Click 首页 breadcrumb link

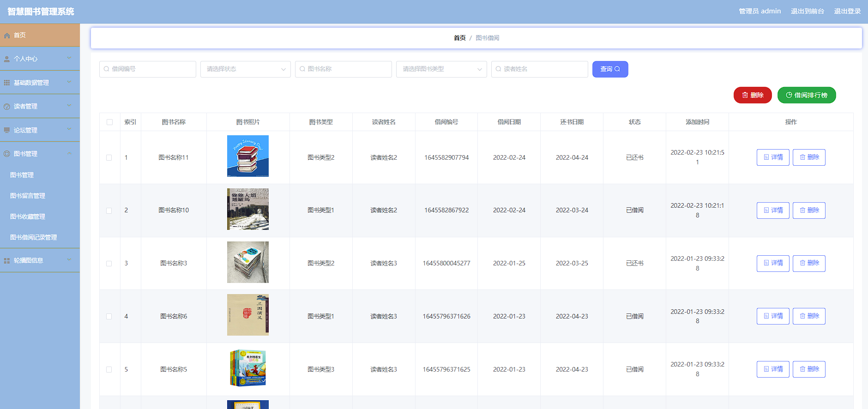(460, 38)
